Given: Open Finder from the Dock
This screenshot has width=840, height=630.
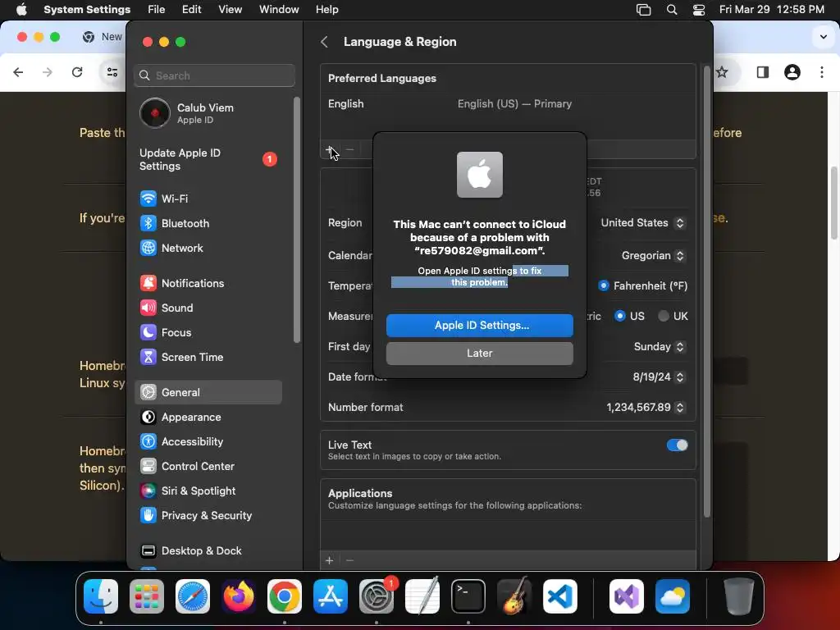Looking at the screenshot, I should pyautogui.click(x=101, y=596).
